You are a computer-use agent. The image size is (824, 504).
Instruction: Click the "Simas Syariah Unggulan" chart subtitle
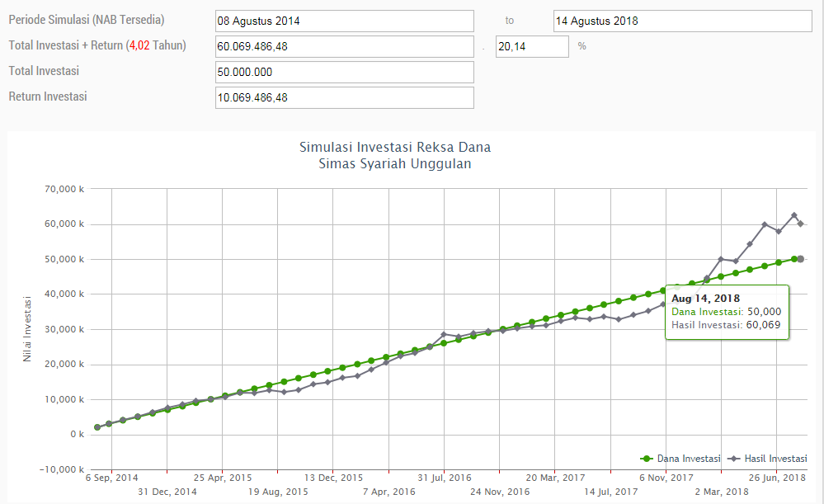pos(394,163)
